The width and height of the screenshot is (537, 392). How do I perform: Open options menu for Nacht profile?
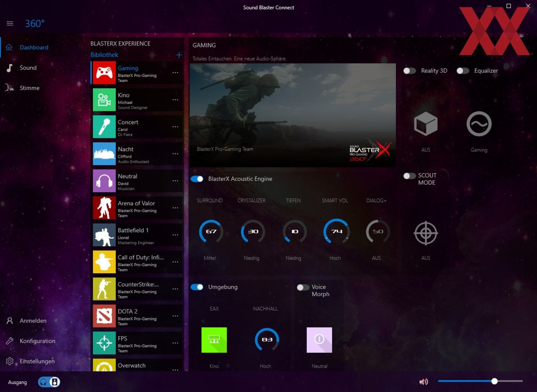pos(175,154)
